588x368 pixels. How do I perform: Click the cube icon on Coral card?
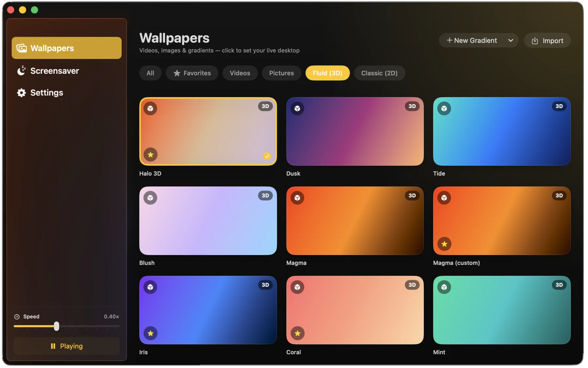[297, 287]
